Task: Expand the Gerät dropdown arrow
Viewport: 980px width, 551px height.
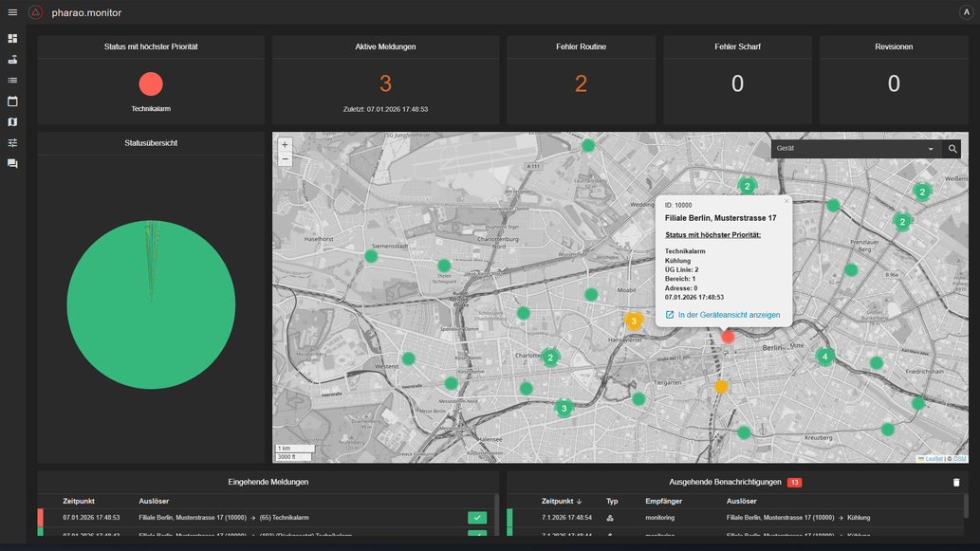Action: 931,149
